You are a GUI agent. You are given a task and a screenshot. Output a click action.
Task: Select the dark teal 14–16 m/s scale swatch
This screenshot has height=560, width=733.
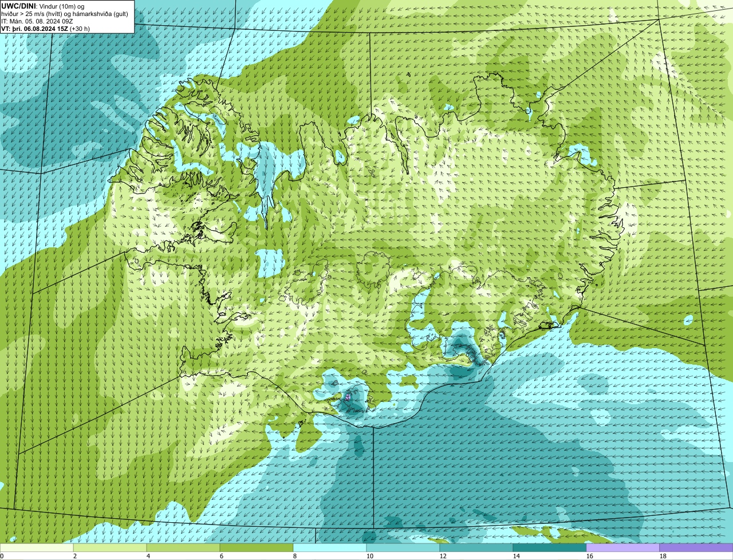coord(550,547)
